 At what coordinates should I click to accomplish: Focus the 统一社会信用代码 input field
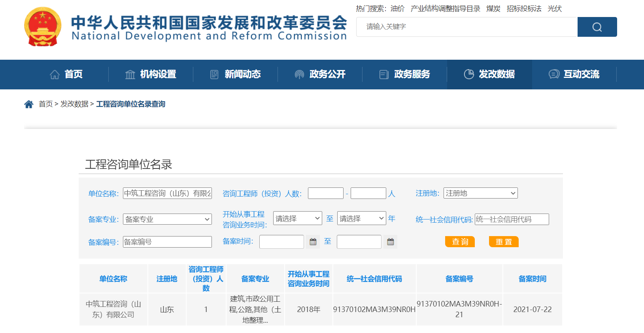click(x=512, y=219)
